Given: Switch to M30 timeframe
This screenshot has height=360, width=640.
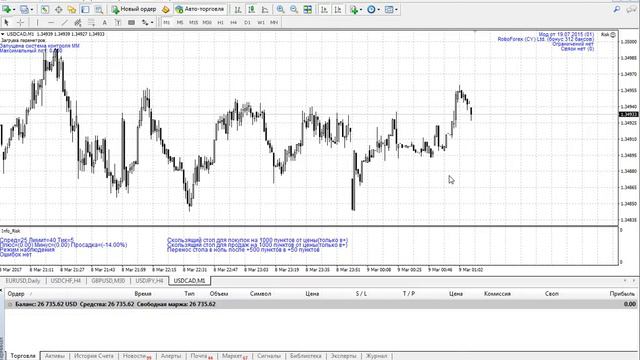Looking at the screenshot, I should point(207,22).
